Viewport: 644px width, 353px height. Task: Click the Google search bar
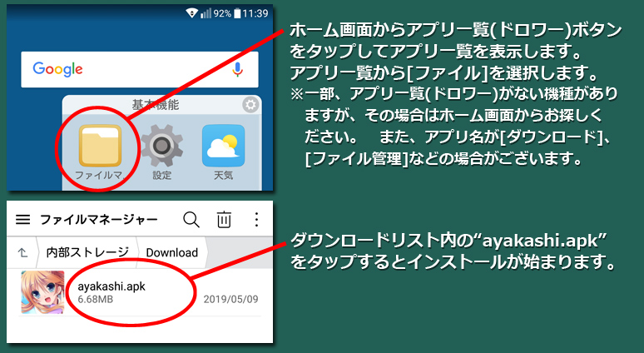(x=140, y=69)
